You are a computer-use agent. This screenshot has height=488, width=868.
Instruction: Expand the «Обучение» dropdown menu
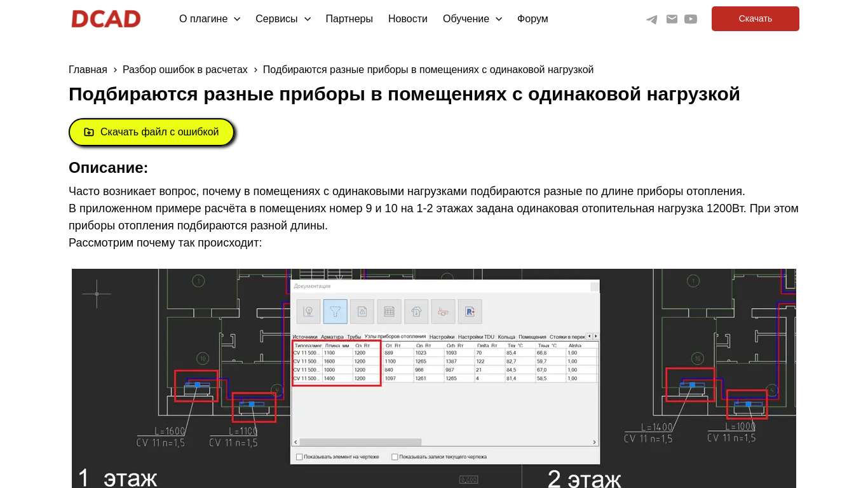[473, 19]
